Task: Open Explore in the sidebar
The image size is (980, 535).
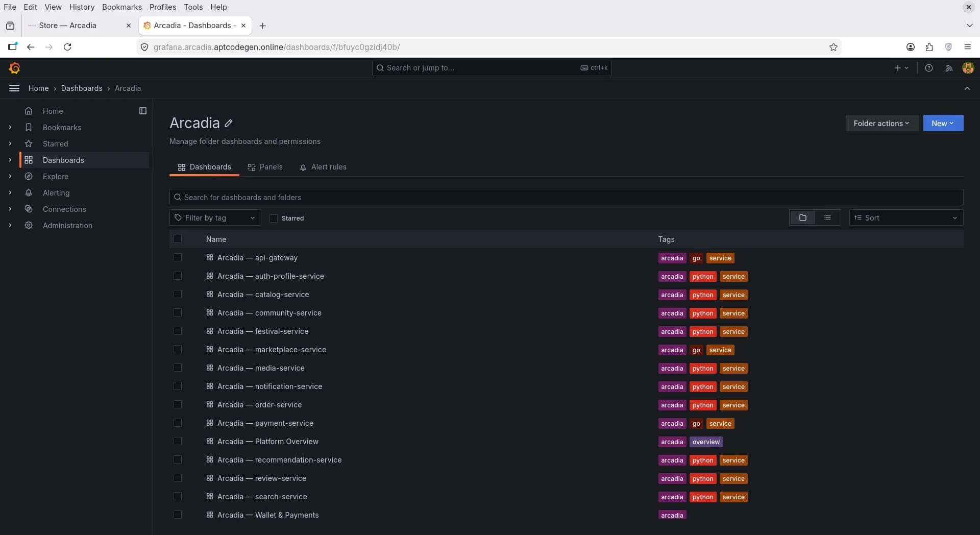Action: (x=56, y=177)
